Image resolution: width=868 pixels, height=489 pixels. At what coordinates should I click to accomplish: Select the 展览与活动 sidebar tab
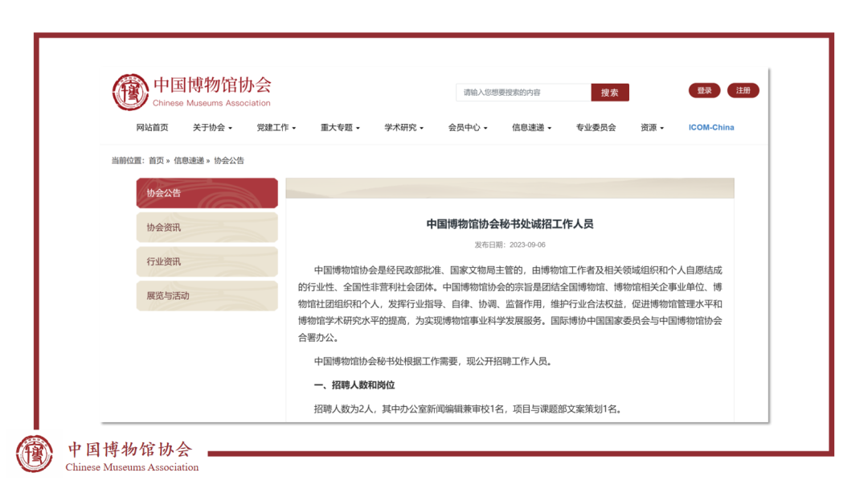207,296
